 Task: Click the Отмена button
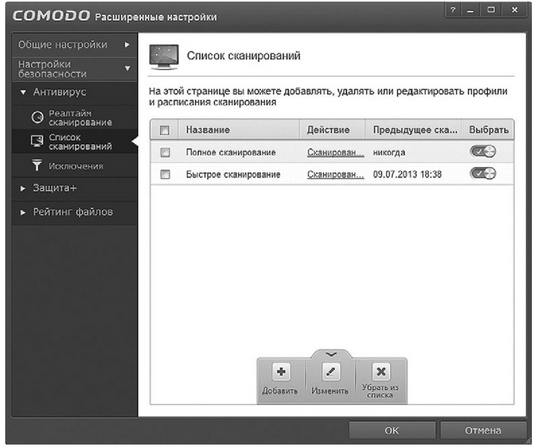coord(483,431)
